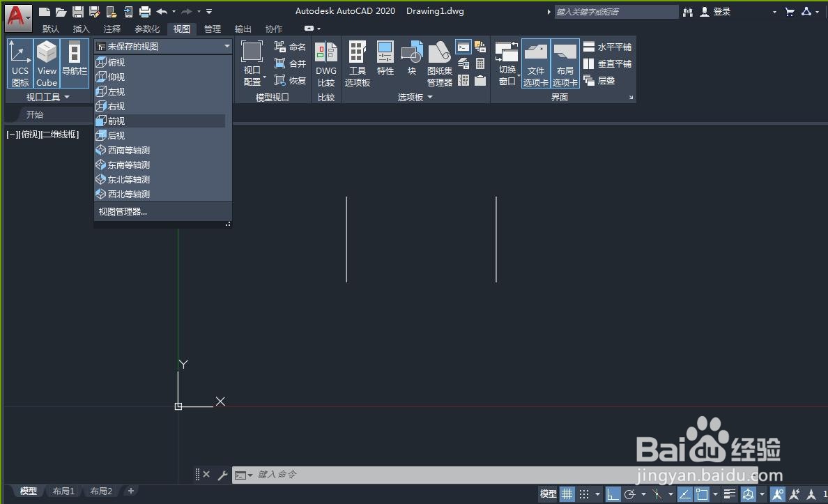Open the ribbon minimize options dropdown
Image resolution: width=828 pixels, height=504 pixels.
[x=319, y=29]
